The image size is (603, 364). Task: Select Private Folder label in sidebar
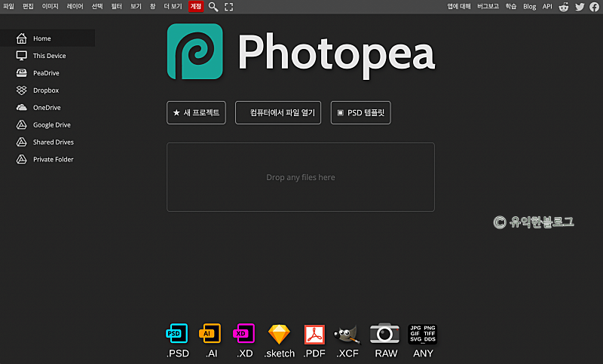53,160
